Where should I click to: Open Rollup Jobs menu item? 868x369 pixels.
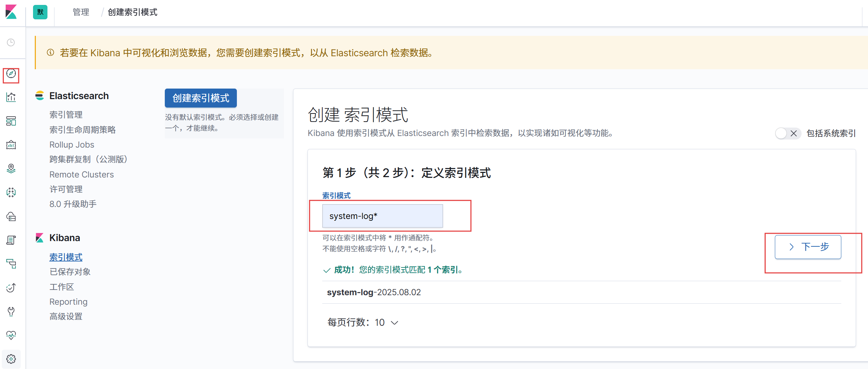(x=72, y=145)
